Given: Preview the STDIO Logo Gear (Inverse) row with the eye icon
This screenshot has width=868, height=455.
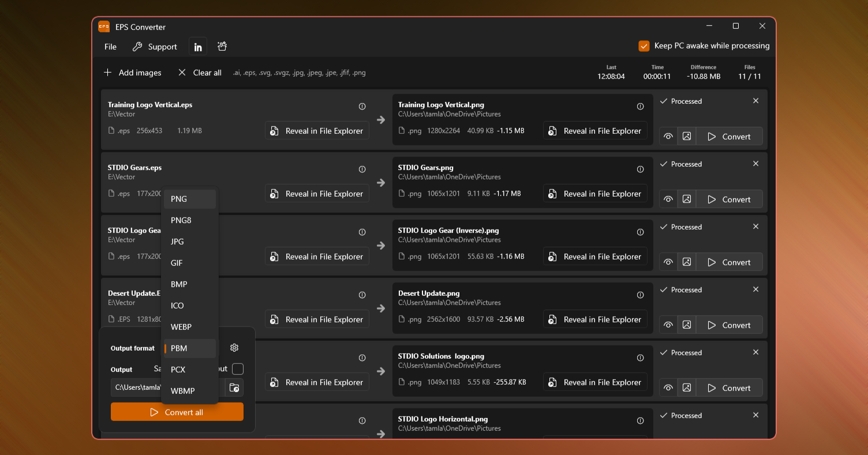Looking at the screenshot, I should [x=668, y=262].
